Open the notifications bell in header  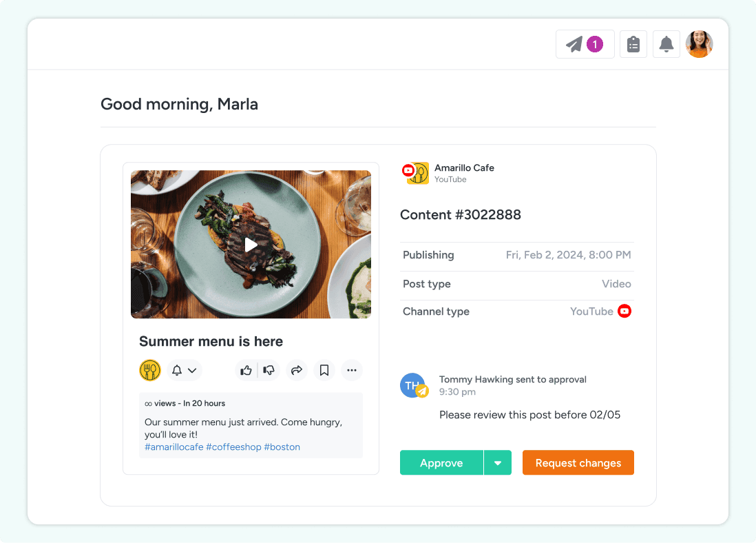pyautogui.click(x=666, y=44)
